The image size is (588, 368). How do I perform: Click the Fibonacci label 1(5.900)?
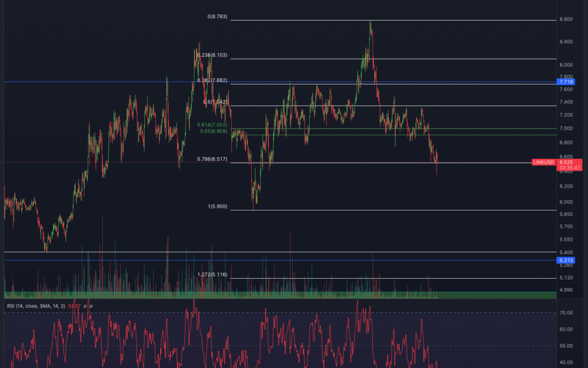pyautogui.click(x=217, y=207)
